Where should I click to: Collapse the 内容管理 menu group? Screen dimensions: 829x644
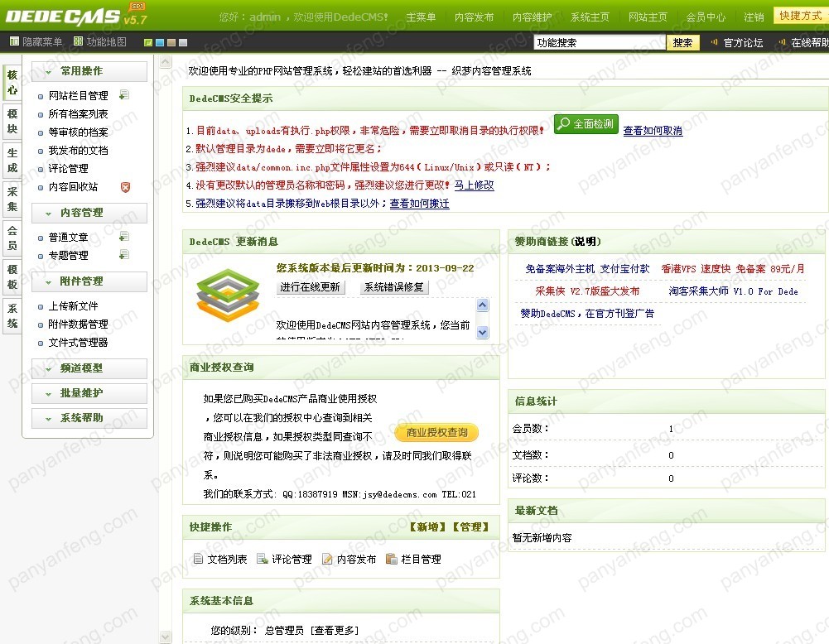[x=89, y=213]
